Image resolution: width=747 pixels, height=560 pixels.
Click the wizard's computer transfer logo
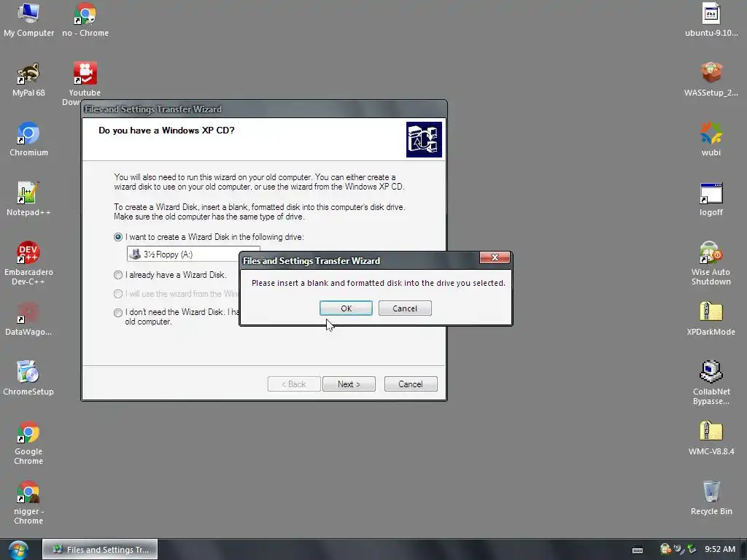424,139
